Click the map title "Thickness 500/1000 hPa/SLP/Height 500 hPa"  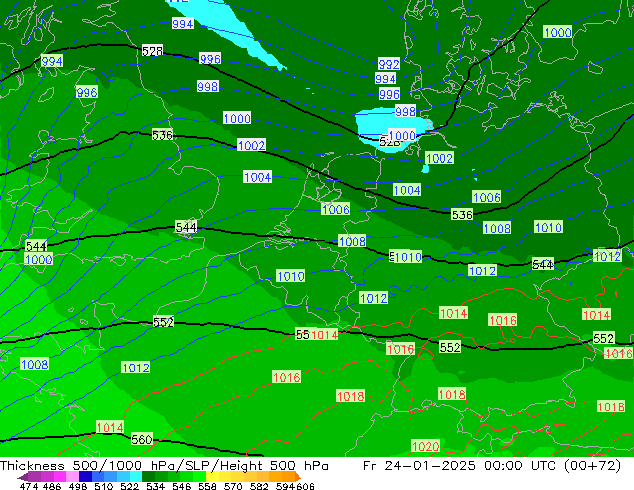(164, 466)
